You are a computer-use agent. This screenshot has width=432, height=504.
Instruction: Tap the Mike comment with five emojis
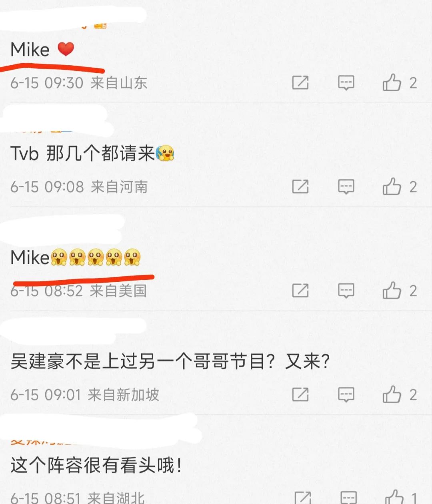pos(76,257)
